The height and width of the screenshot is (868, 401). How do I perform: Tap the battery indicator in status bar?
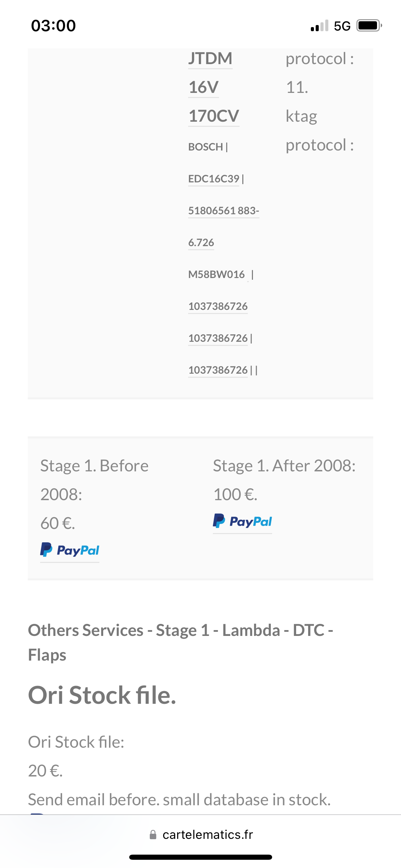click(369, 26)
